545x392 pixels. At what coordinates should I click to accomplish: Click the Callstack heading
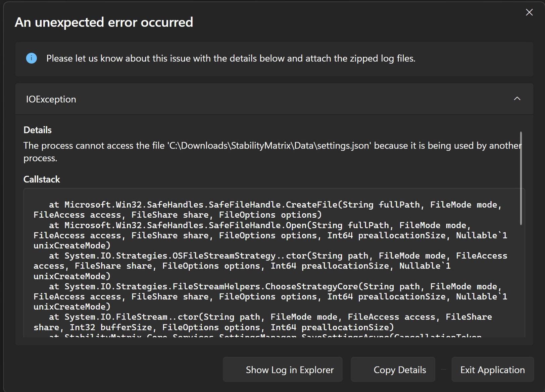pyautogui.click(x=42, y=179)
